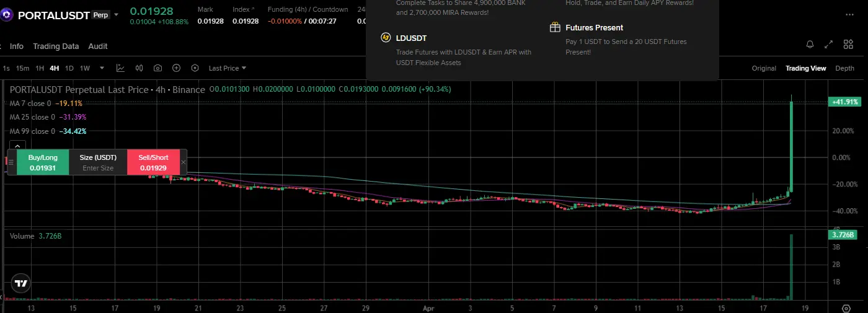This screenshot has height=313, width=868.
Task: Click the Funding (4h) / Countdown label
Action: (308, 9)
